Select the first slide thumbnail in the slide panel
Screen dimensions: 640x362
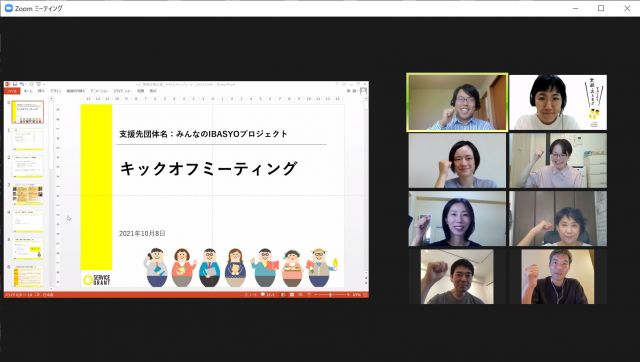(x=27, y=112)
